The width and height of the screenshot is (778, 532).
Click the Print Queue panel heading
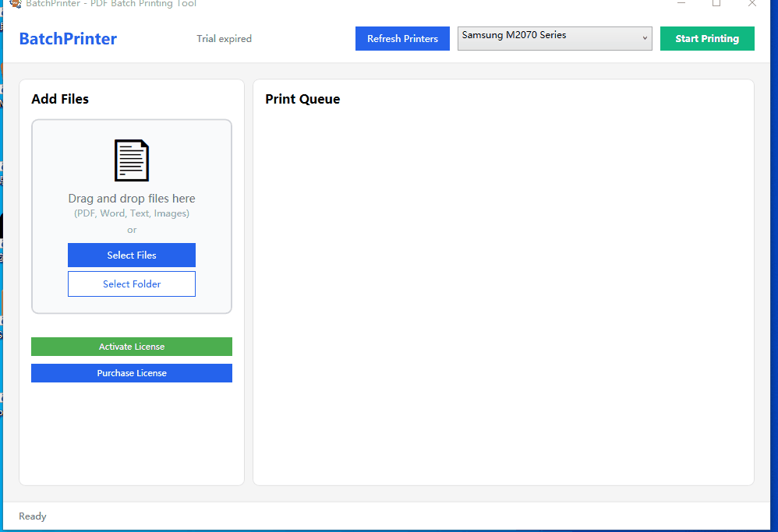click(x=302, y=99)
